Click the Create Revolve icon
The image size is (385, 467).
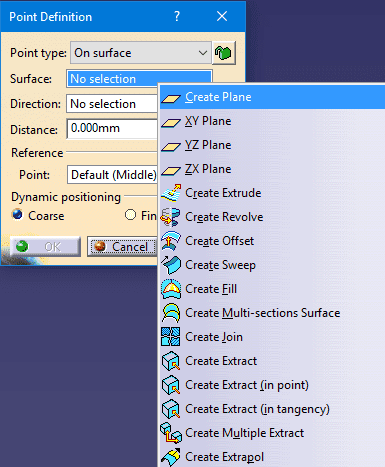[x=171, y=217]
